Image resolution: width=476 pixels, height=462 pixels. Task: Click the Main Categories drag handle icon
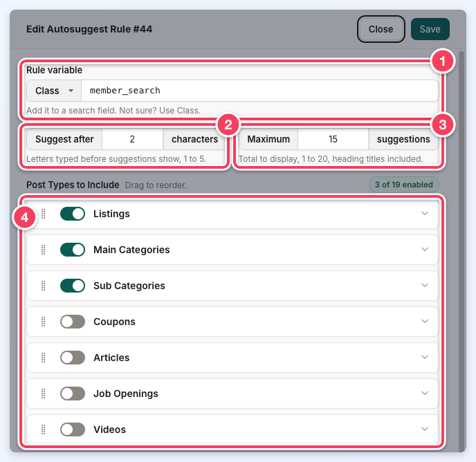(44, 250)
